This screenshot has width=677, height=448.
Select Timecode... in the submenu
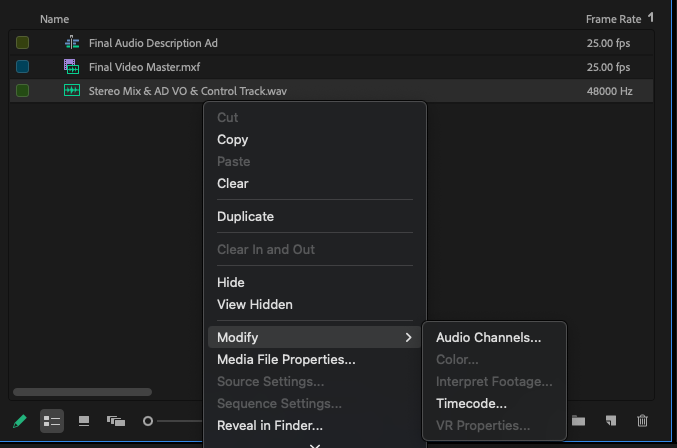tap(471, 404)
